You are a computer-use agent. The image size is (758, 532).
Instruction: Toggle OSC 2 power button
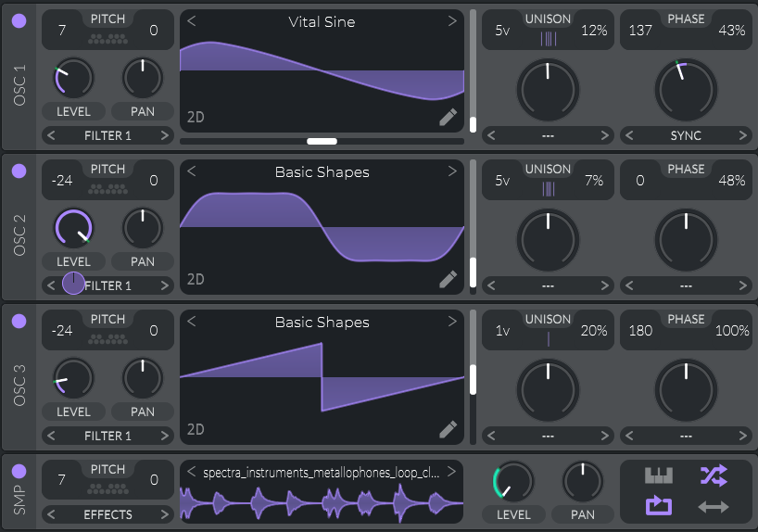tap(19, 171)
